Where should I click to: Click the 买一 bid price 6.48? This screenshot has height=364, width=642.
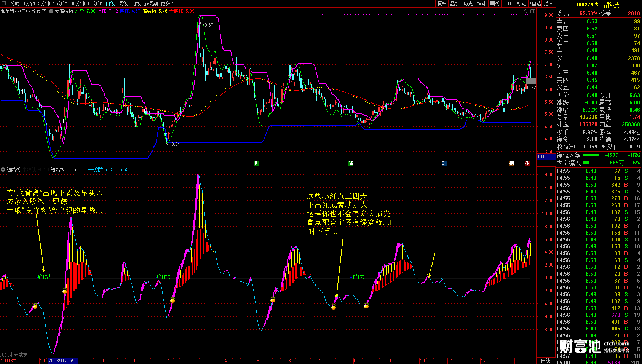coord(592,58)
